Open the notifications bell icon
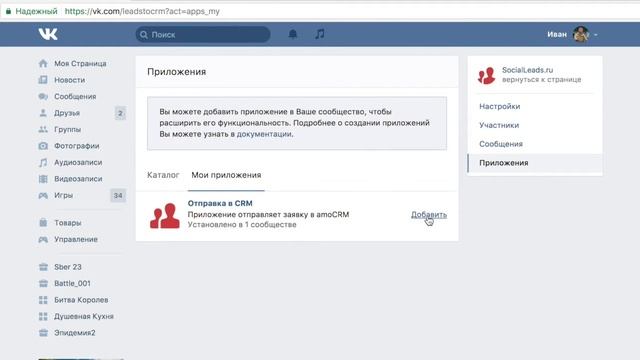Image resolution: width=640 pixels, height=360 pixels. coord(293,34)
